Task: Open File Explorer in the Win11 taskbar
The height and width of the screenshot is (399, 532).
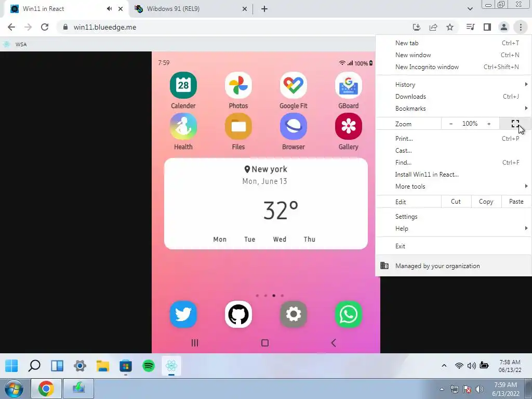Action: coord(103,366)
